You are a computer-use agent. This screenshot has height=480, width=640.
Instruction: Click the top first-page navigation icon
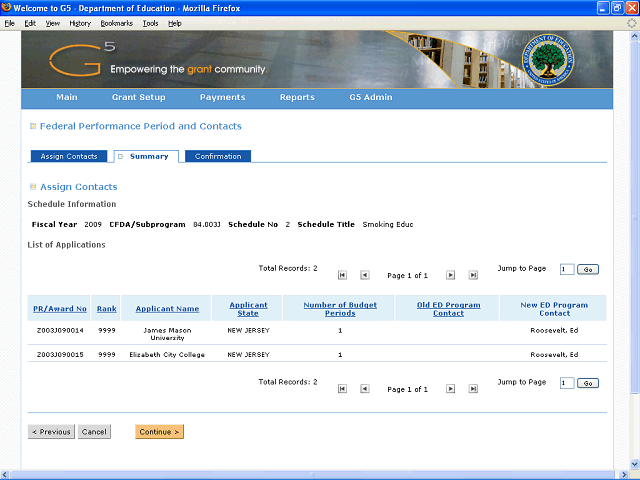(342, 274)
